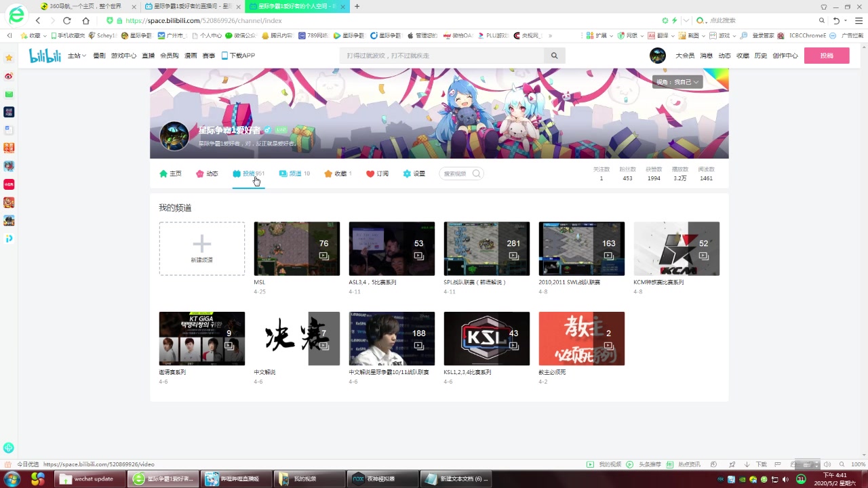Open the MSL channel thumbnail
Viewport: 868px width, 488px height.
click(x=297, y=249)
